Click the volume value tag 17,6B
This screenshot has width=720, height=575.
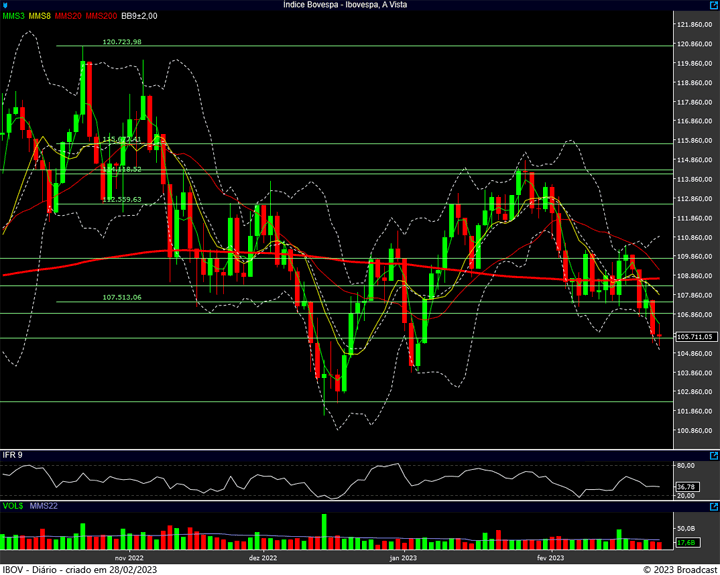pos(687,542)
